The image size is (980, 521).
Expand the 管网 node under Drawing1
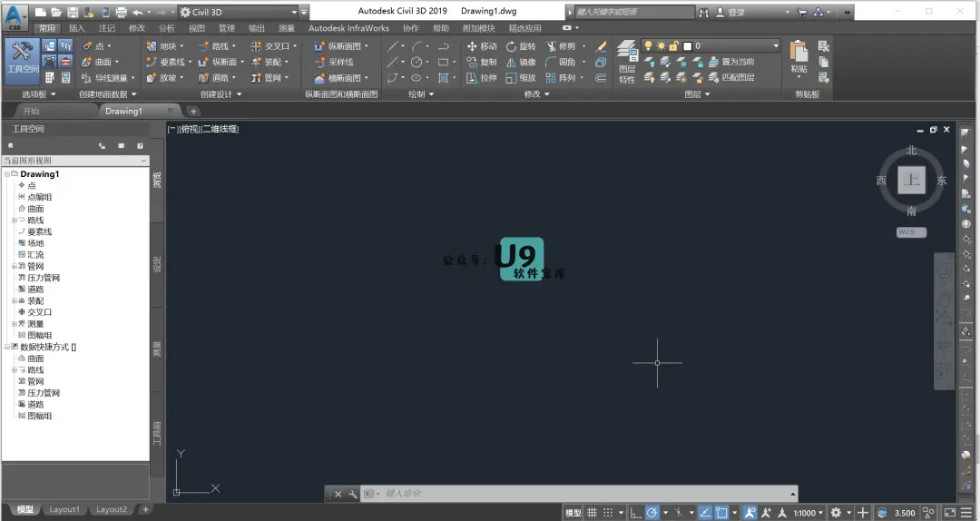point(15,267)
